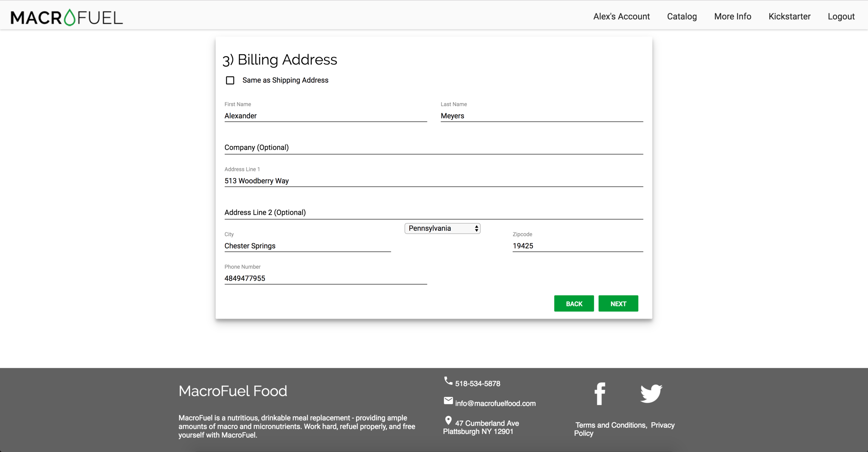Click the map pin location icon
The width and height of the screenshot is (868, 452).
(448, 420)
